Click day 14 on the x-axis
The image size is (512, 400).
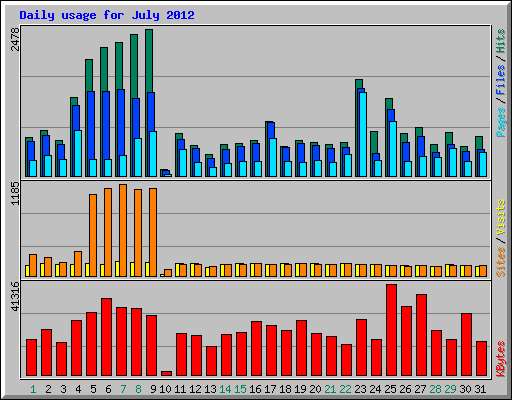225,389
